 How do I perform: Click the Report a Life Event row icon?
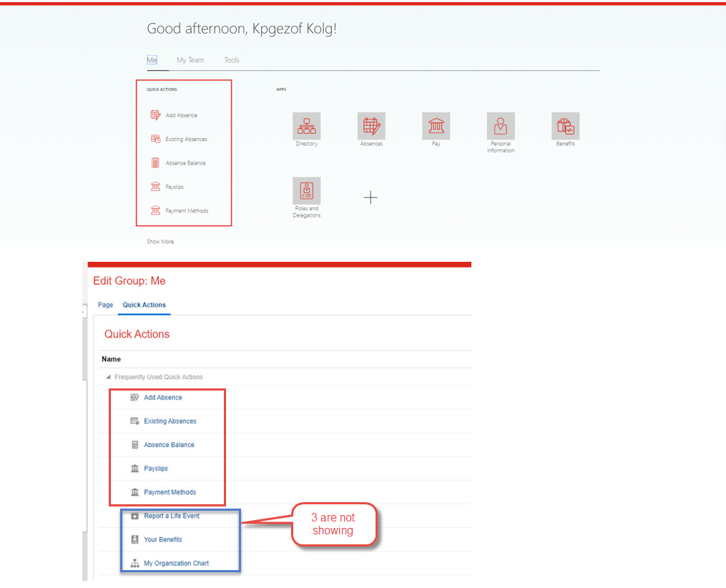[x=134, y=516]
